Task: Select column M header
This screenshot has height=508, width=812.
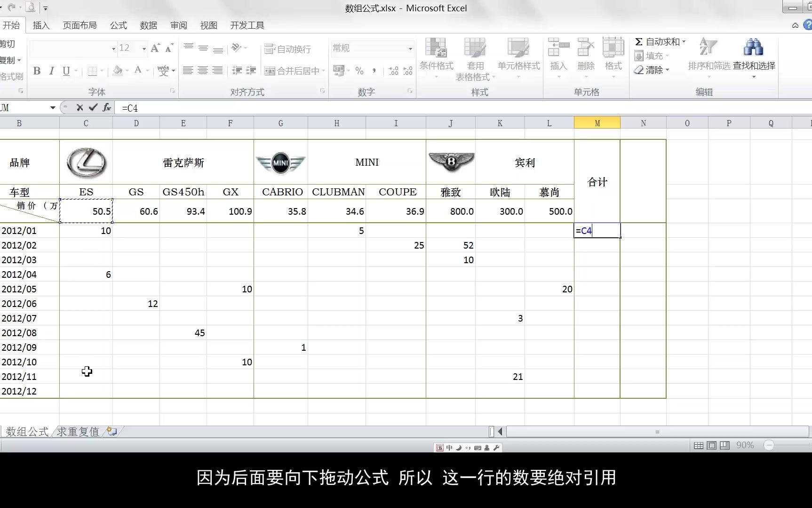Action: 597,123
